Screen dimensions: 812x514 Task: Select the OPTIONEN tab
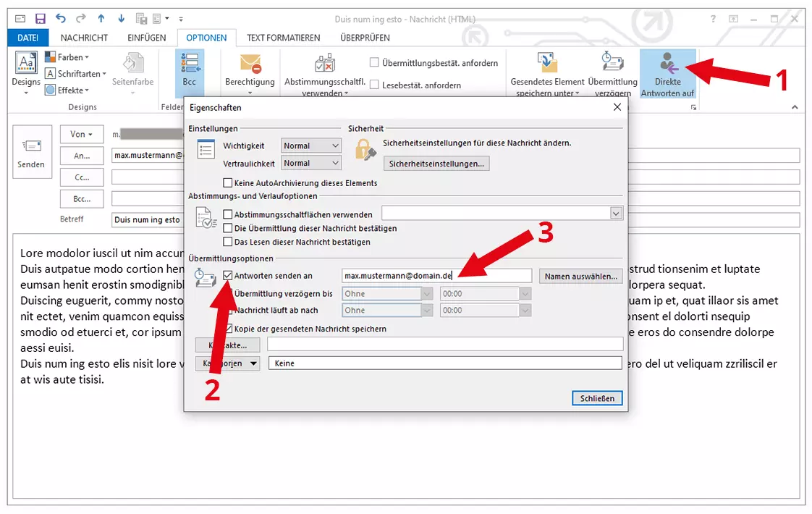[x=206, y=38]
